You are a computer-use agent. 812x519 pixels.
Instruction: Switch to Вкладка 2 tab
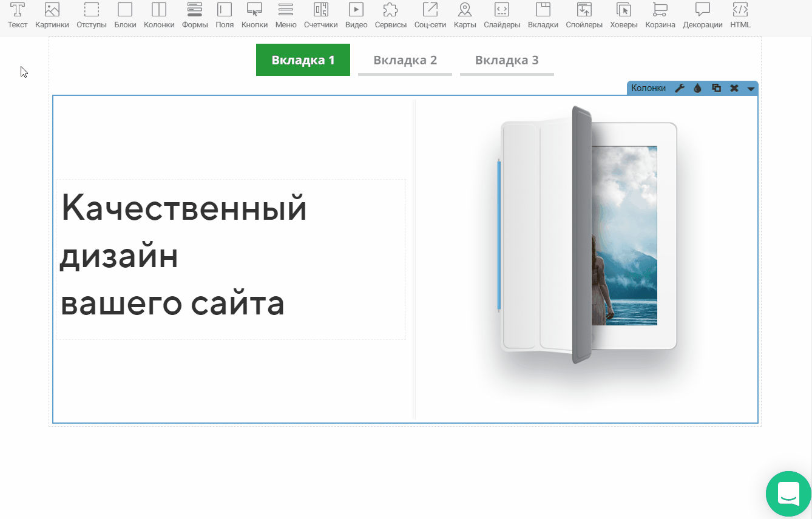405,60
